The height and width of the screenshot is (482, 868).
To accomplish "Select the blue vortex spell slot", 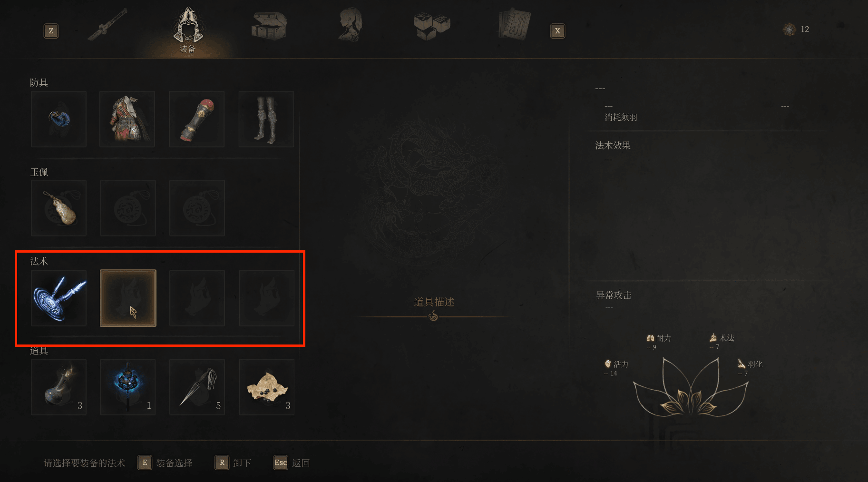I will tap(59, 298).
